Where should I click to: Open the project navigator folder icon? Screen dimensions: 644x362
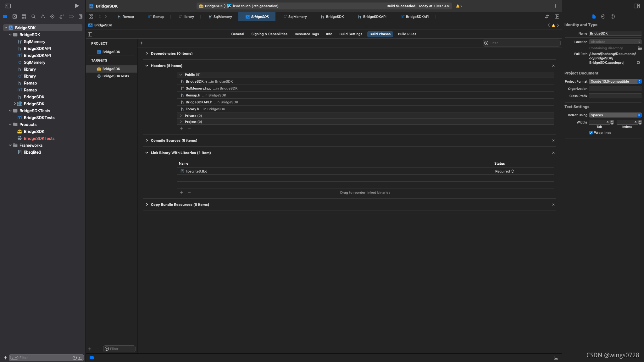[5, 17]
